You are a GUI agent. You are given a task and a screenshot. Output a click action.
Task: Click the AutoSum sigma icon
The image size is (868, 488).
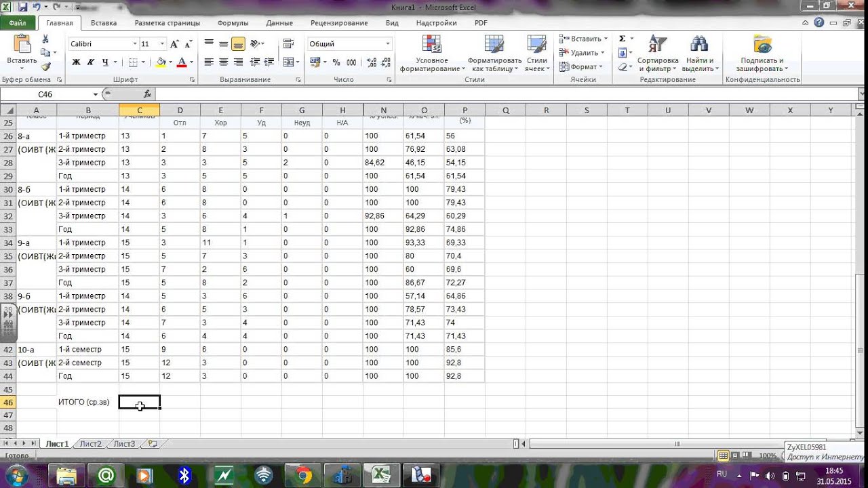click(623, 39)
